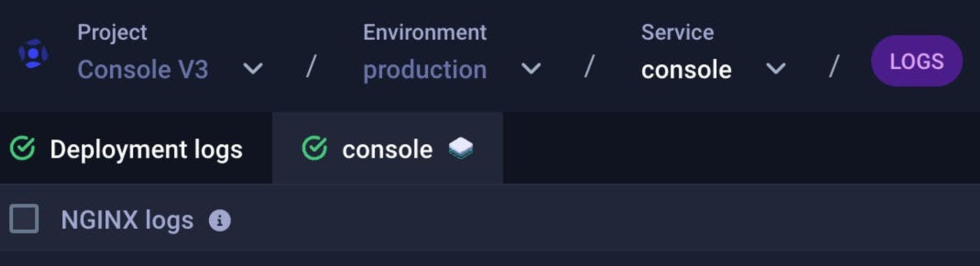Click the slash separator after Console V3
This screenshot has width=980, height=266.
coord(311,66)
